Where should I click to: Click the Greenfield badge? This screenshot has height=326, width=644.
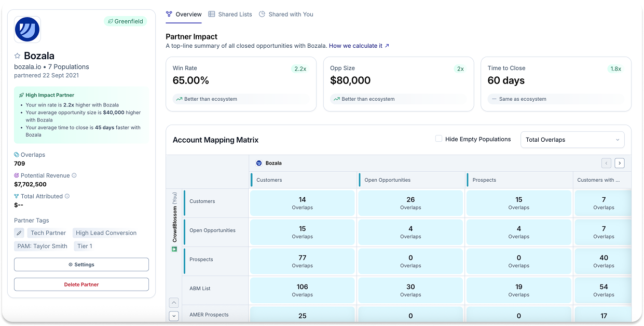pyautogui.click(x=125, y=21)
